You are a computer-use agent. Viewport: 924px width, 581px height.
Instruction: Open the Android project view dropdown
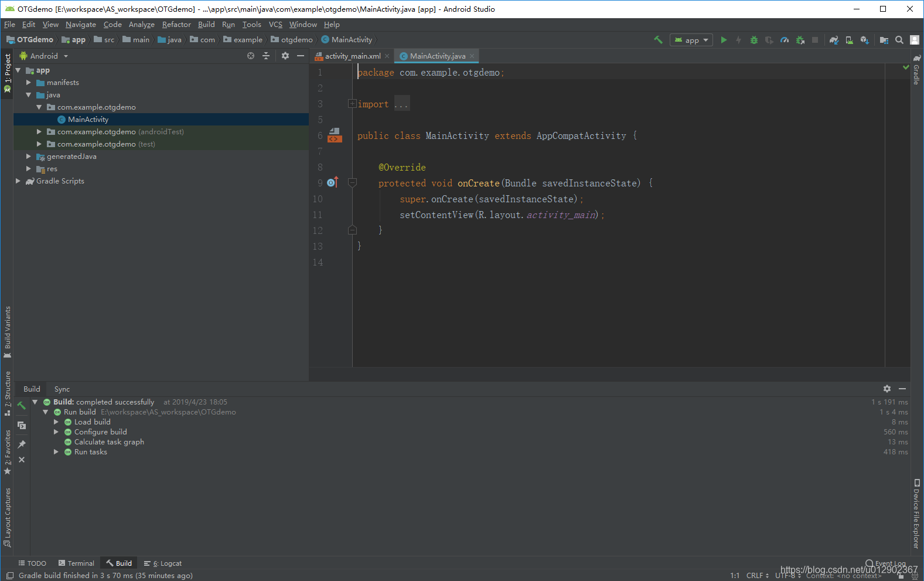pos(44,56)
